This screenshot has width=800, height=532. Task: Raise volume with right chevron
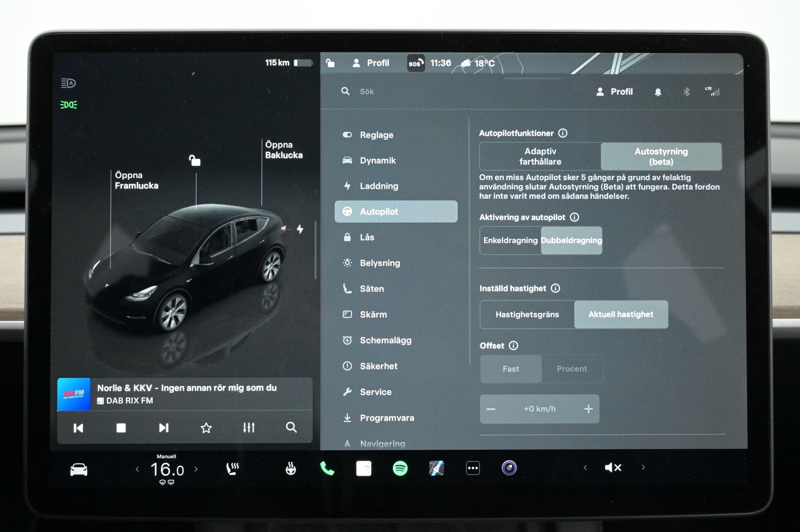click(643, 467)
